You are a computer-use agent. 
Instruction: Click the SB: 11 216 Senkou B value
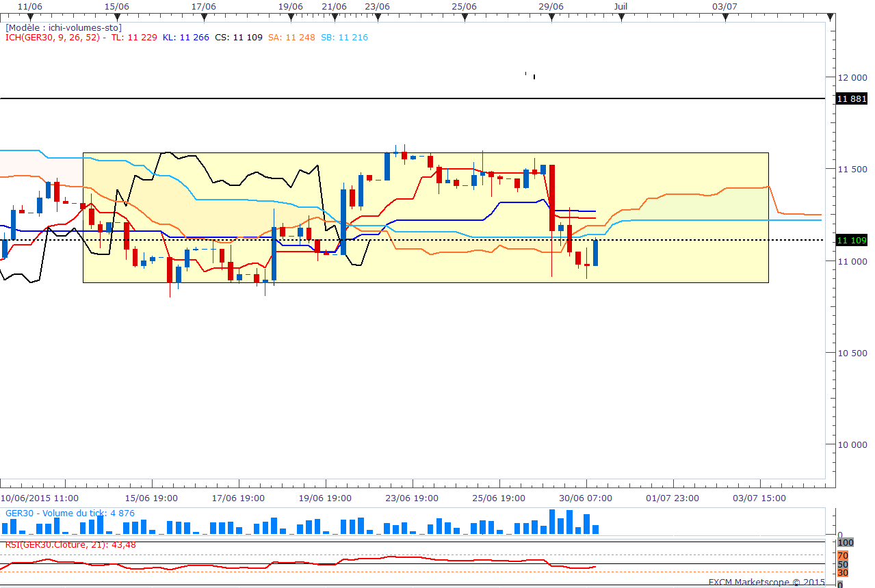[344, 38]
